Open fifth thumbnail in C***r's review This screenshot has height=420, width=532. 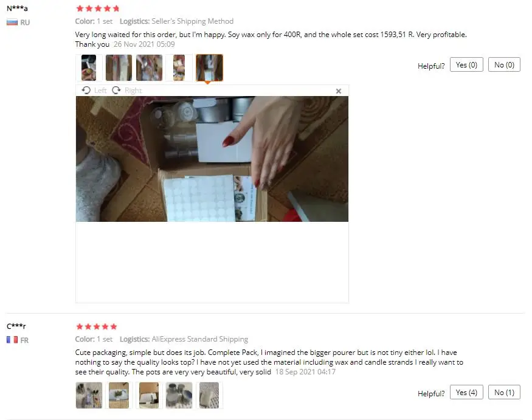pos(209,395)
